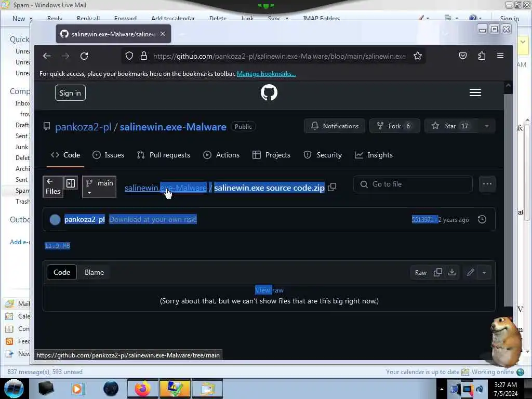Screen dimensions: 532x399
Task: Copy raw file contents icon
Action: click(437, 272)
